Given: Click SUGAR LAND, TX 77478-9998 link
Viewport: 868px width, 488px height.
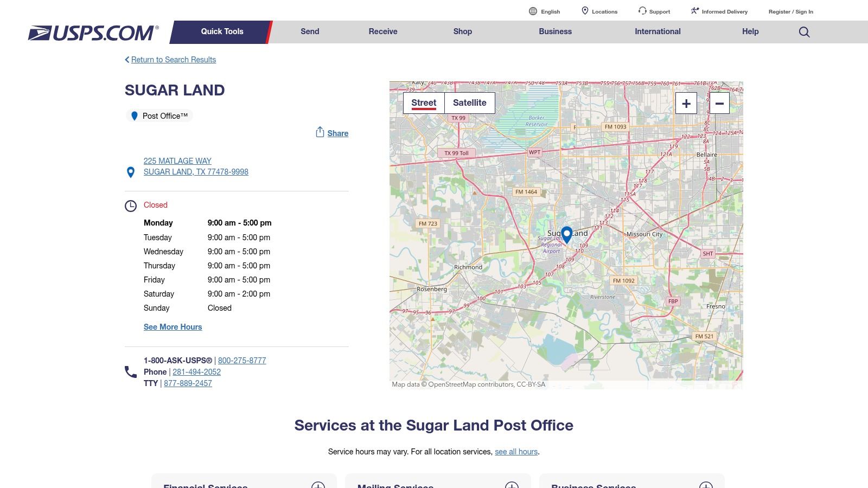Looking at the screenshot, I should 196,172.
